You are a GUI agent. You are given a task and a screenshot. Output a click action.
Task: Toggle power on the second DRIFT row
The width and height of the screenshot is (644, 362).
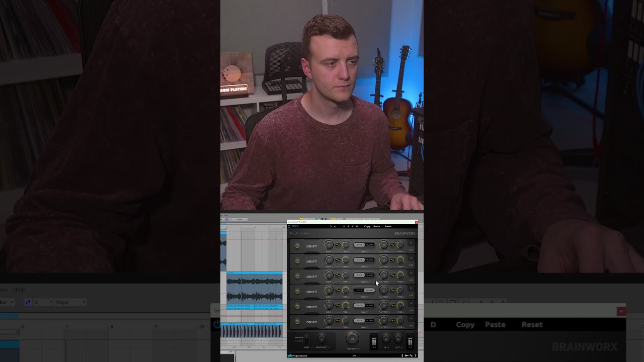(297, 261)
